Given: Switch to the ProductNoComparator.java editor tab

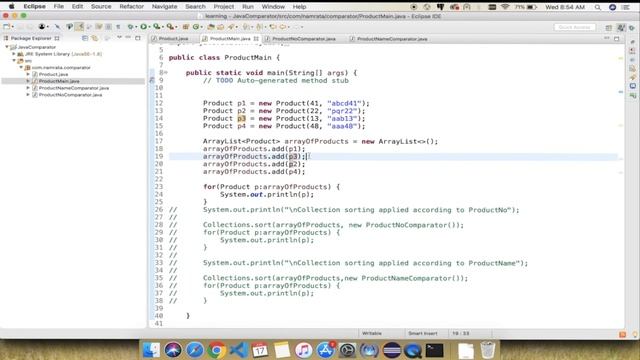Looking at the screenshot, I should (x=304, y=39).
